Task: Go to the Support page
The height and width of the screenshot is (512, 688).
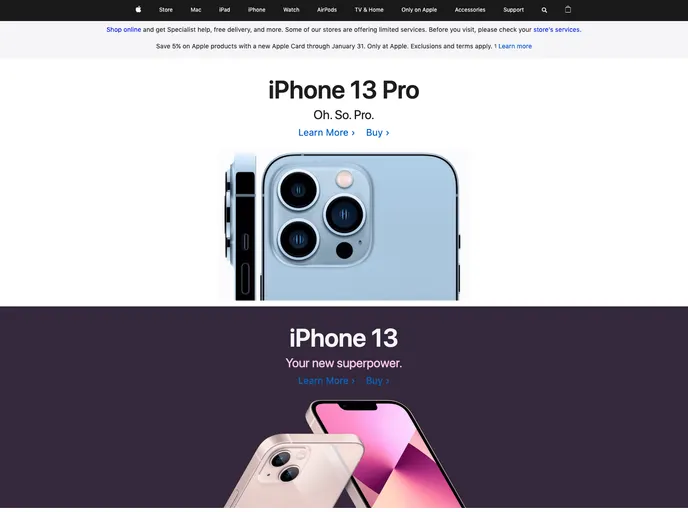Action: (x=513, y=10)
